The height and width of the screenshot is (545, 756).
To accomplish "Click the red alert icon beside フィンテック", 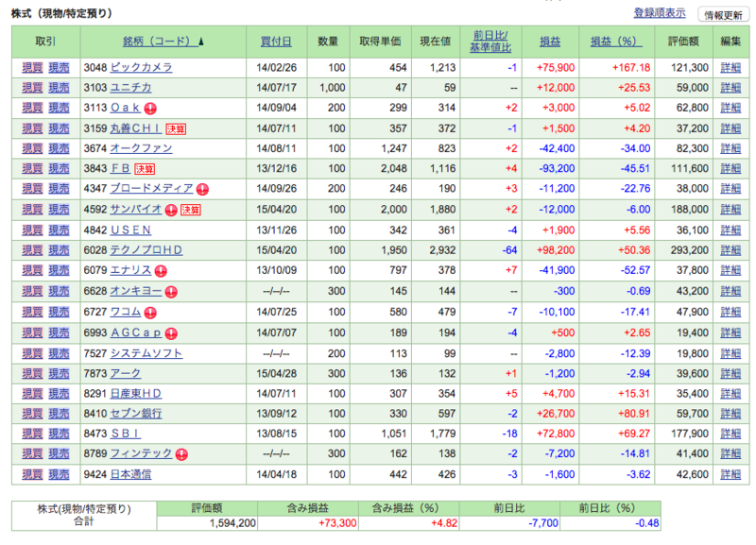I will click(181, 454).
